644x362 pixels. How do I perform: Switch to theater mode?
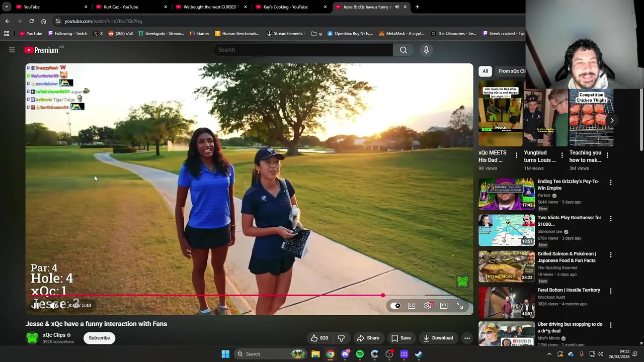pos(444,306)
